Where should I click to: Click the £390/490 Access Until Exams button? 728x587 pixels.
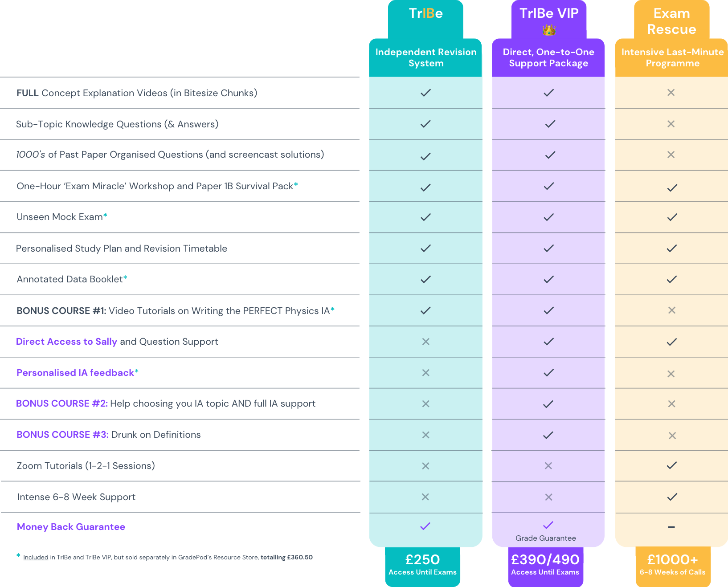click(545, 565)
